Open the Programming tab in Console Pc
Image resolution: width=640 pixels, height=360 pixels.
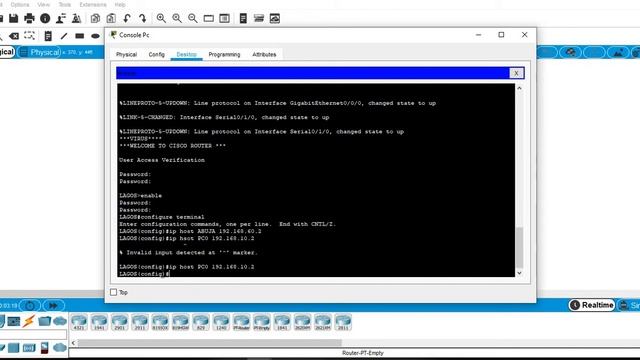click(x=224, y=54)
